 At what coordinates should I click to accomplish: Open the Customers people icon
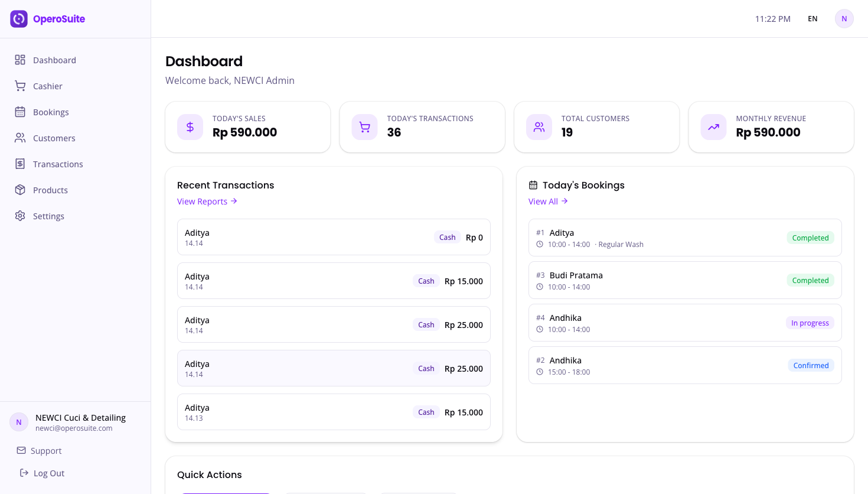point(19,138)
